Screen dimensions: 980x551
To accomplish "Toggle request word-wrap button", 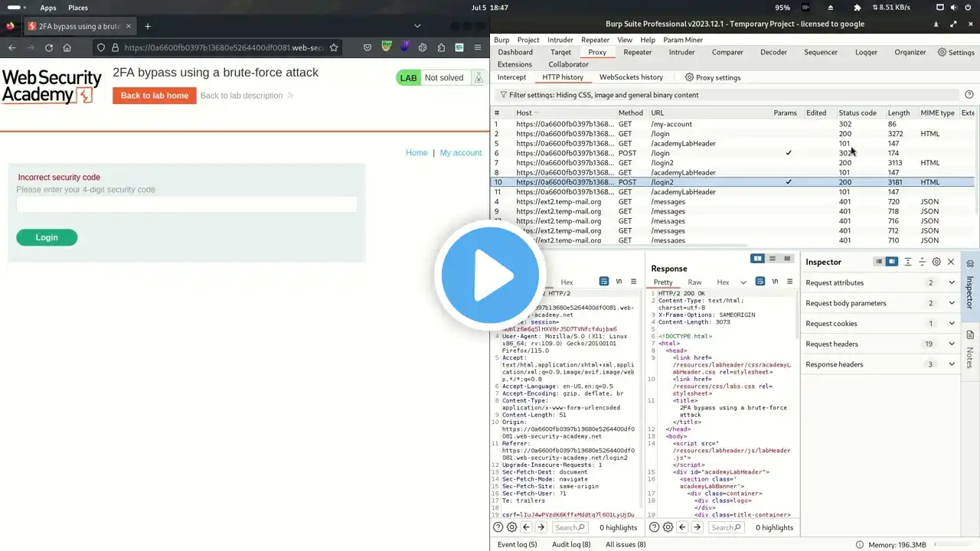I will pos(604,282).
